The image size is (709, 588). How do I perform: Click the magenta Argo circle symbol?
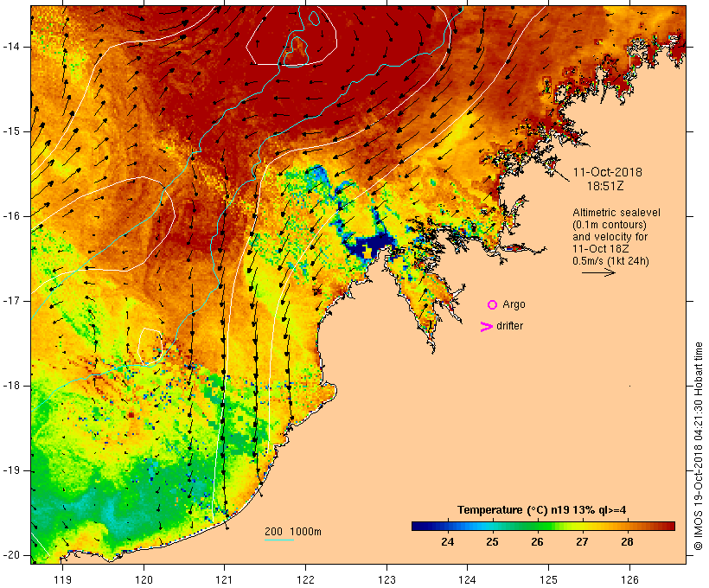click(493, 305)
